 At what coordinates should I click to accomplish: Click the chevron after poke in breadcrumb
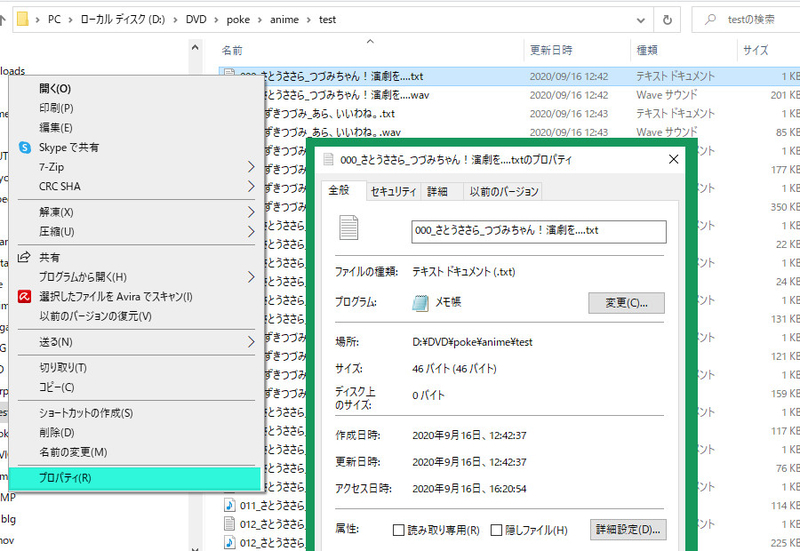coord(260,20)
